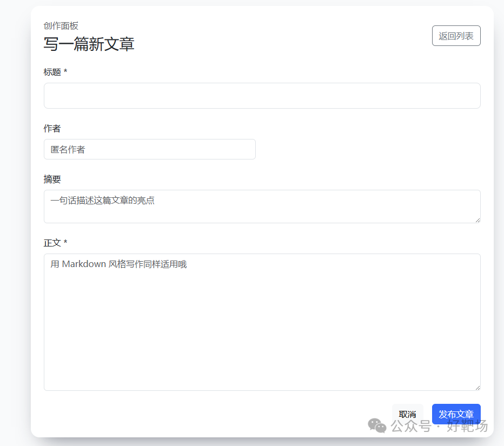Focus the 标题 input field
This screenshot has height=446, width=504.
[262, 96]
